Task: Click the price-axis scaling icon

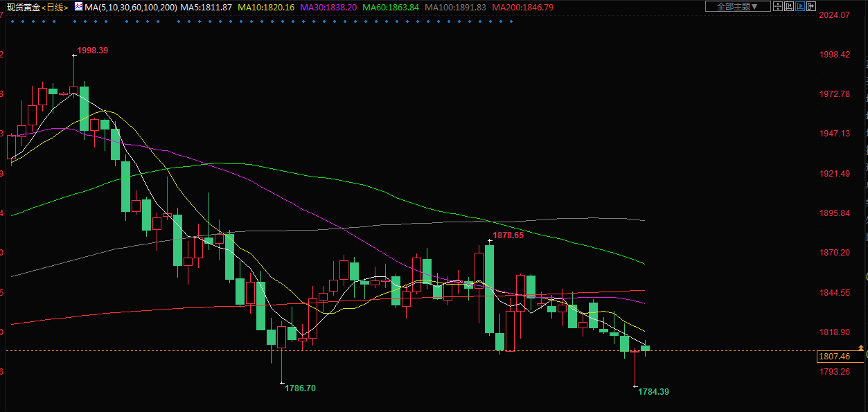Action: coord(790,6)
